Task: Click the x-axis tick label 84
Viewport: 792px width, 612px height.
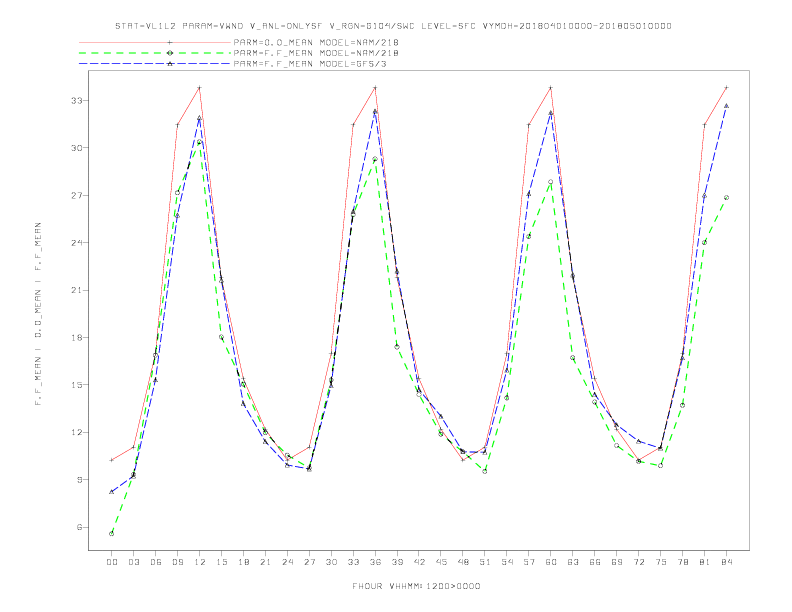Action: tap(726, 562)
